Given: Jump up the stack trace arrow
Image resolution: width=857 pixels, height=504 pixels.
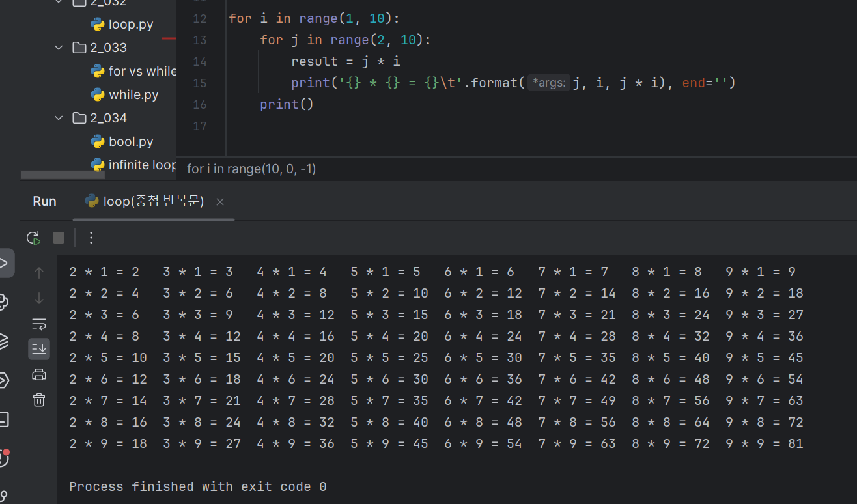Looking at the screenshot, I should click(x=39, y=273).
